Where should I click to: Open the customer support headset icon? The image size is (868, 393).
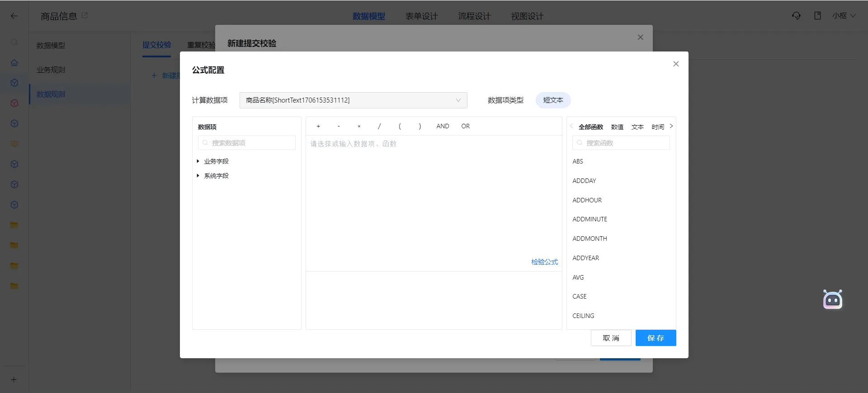(x=796, y=16)
